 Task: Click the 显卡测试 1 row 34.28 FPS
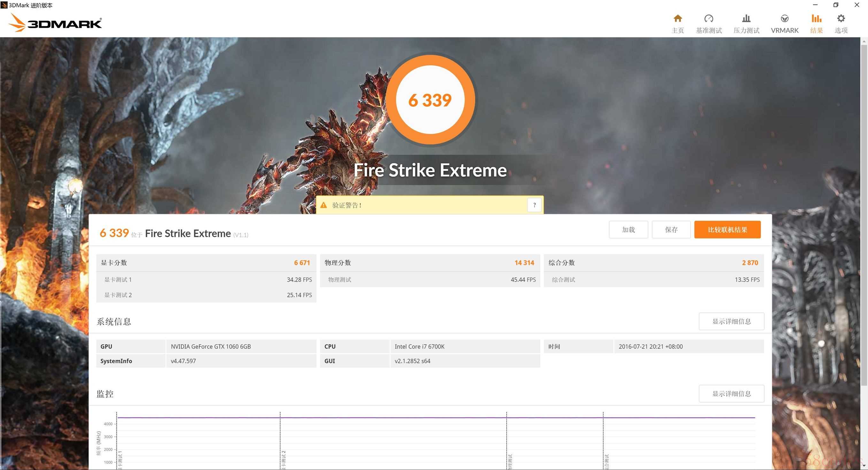pyautogui.click(x=206, y=280)
